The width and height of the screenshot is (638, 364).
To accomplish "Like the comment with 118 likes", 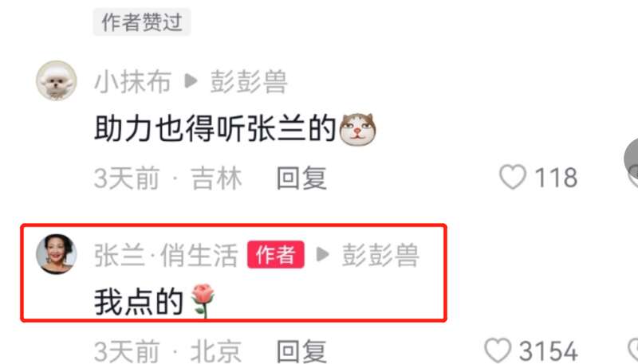I will [513, 178].
